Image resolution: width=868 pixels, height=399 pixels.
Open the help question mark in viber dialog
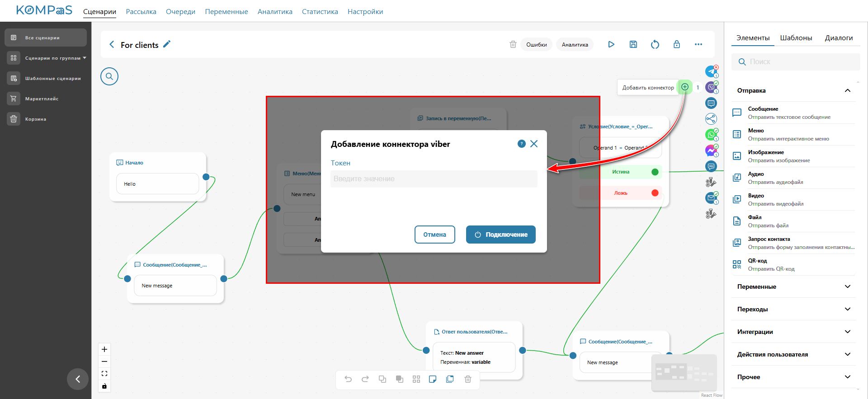click(522, 144)
